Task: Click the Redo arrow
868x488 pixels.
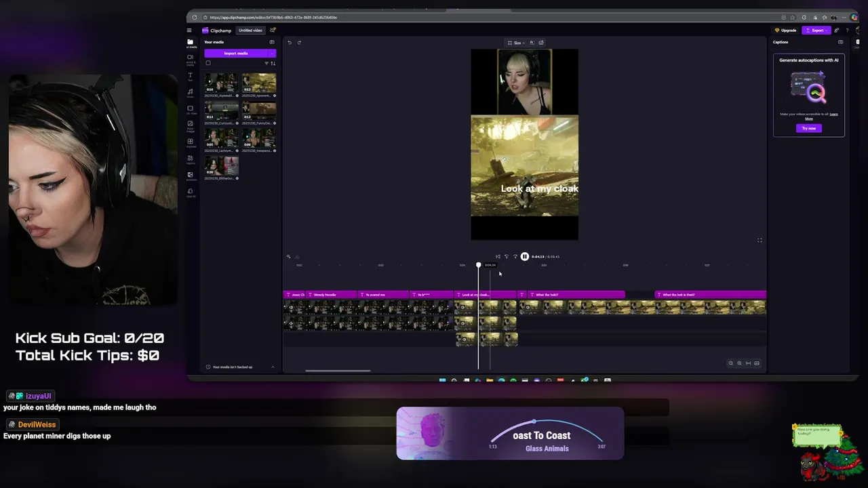Action: 299,43
